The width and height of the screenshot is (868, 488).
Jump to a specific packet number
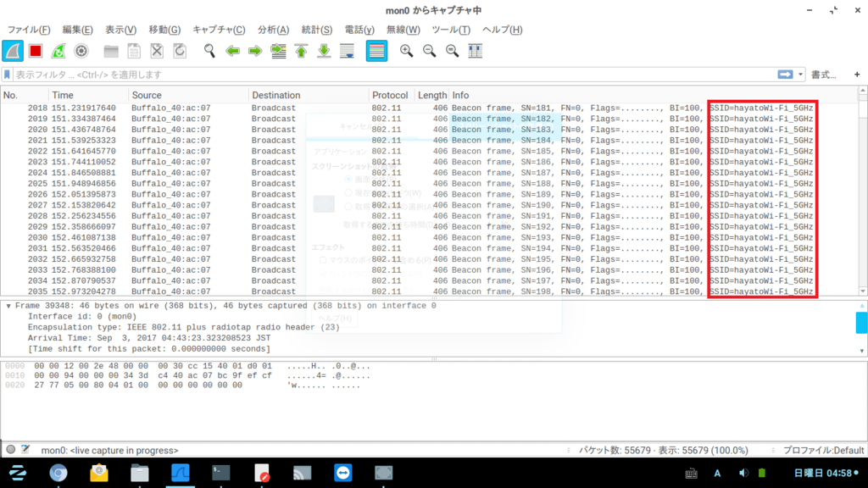(x=278, y=51)
